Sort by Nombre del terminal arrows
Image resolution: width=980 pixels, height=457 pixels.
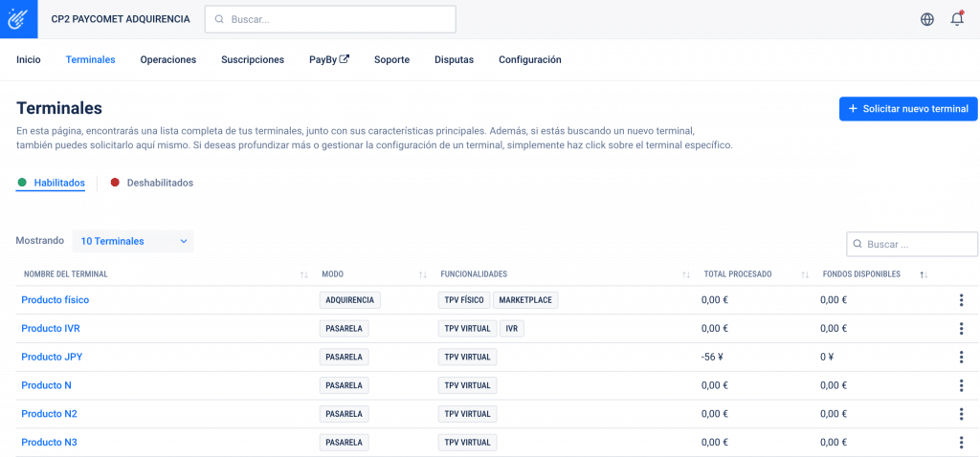point(304,274)
